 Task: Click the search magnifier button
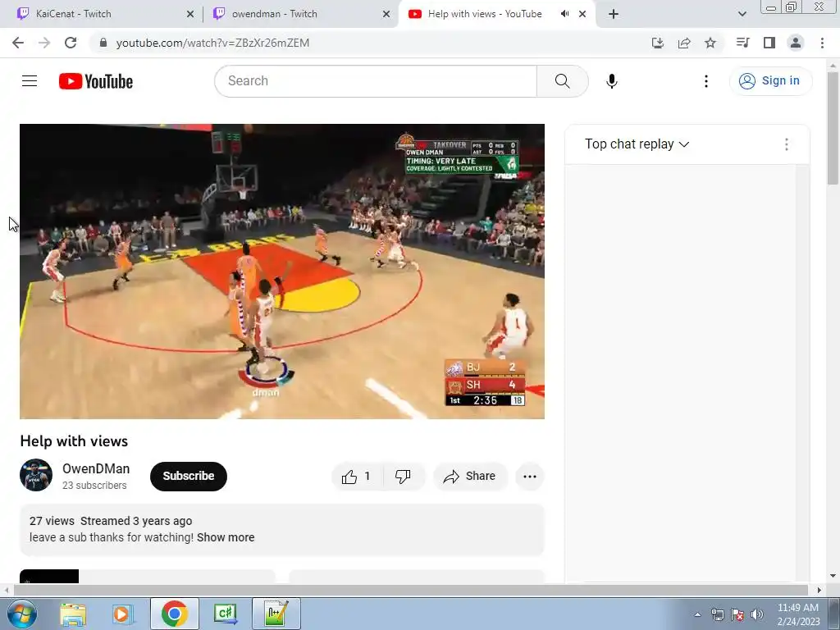click(x=563, y=81)
